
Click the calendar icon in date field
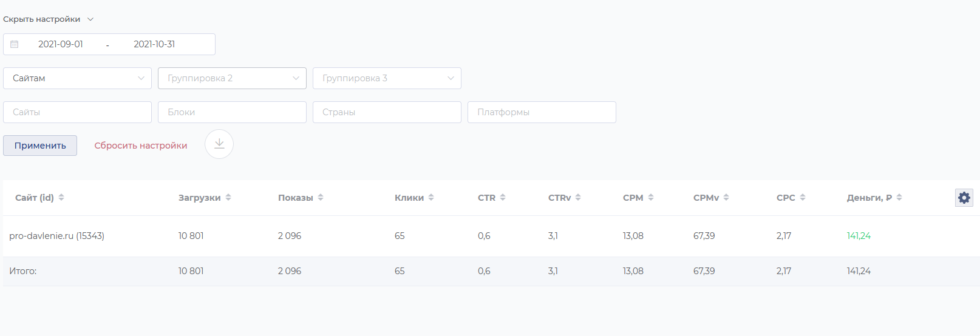(x=15, y=44)
